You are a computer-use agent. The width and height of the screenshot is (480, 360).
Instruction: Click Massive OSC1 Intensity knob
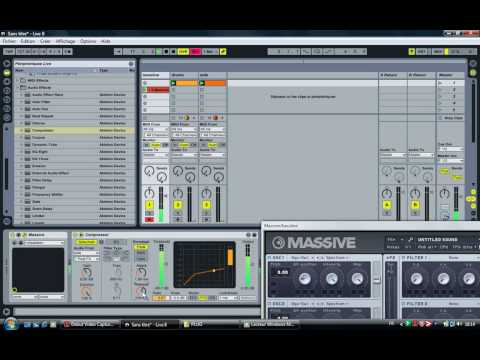coord(331,279)
